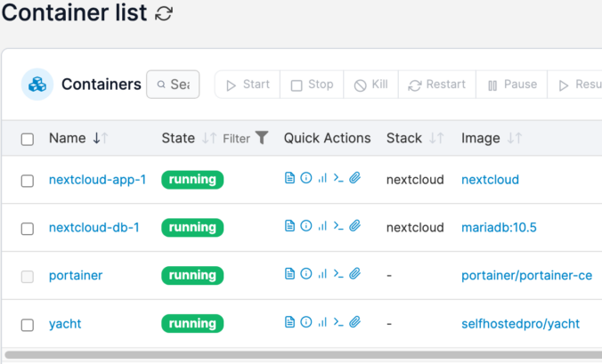Click attach paperclip icon for nextcloud-app-1
The image size is (602, 364).
point(355,178)
